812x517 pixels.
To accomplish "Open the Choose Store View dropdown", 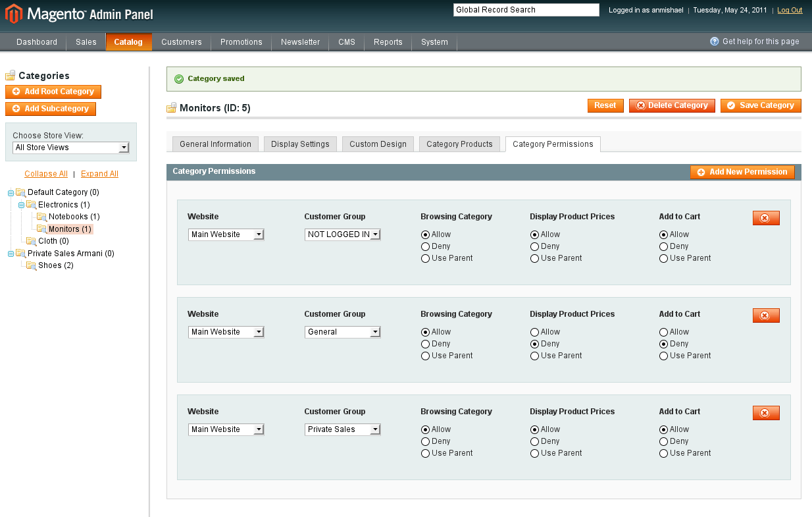I will [71, 148].
